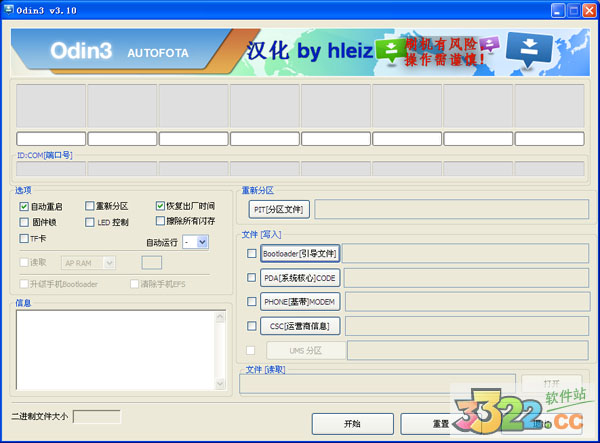
Task: Click the PIT file path field
Action: (x=452, y=209)
